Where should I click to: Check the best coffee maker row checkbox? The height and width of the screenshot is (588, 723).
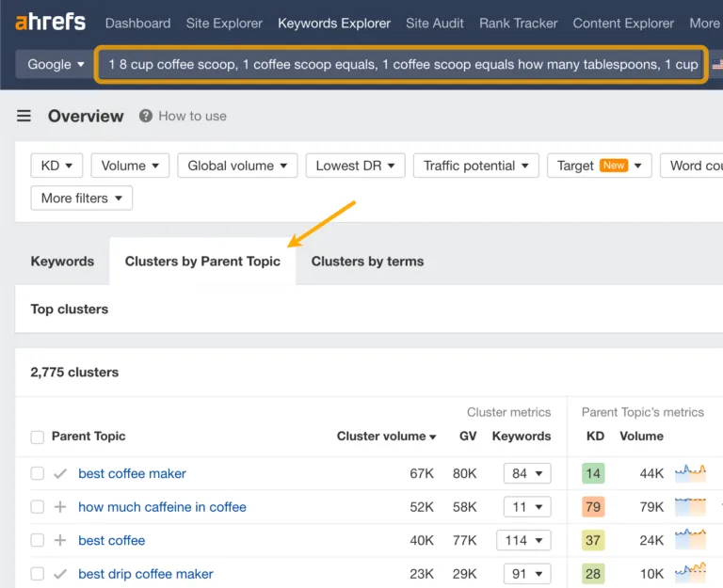[38, 473]
